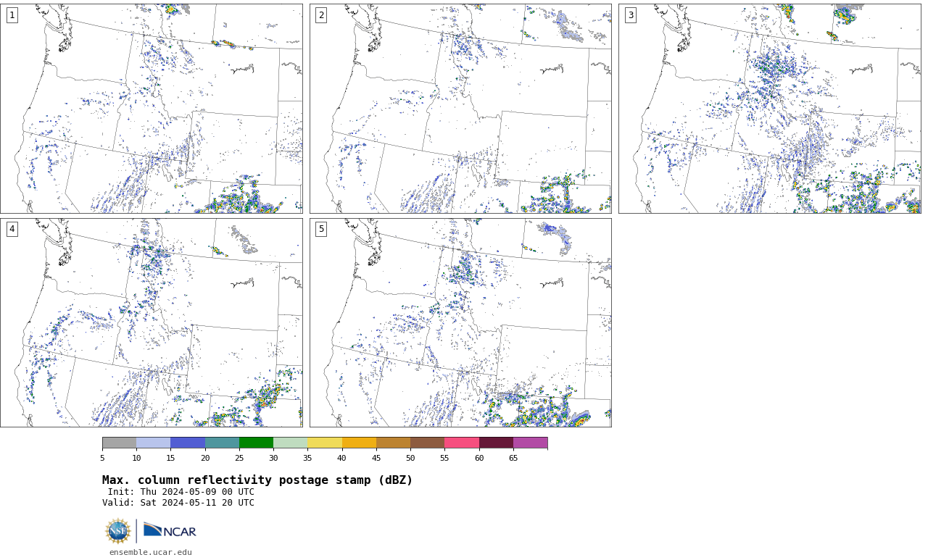Click the panel number label '3'
Viewport: 928px width, 560px height.
point(631,15)
